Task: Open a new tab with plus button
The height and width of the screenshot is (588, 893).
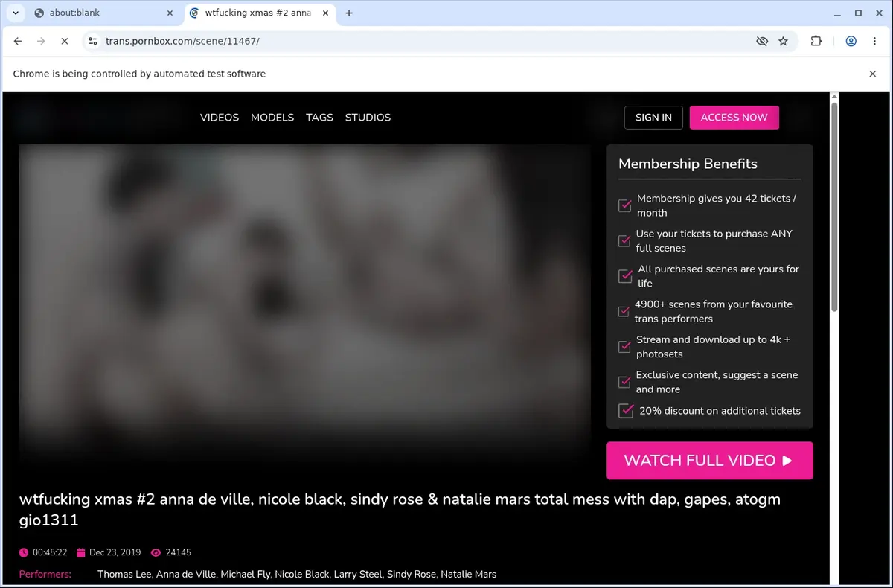Action: pyautogui.click(x=349, y=13)
